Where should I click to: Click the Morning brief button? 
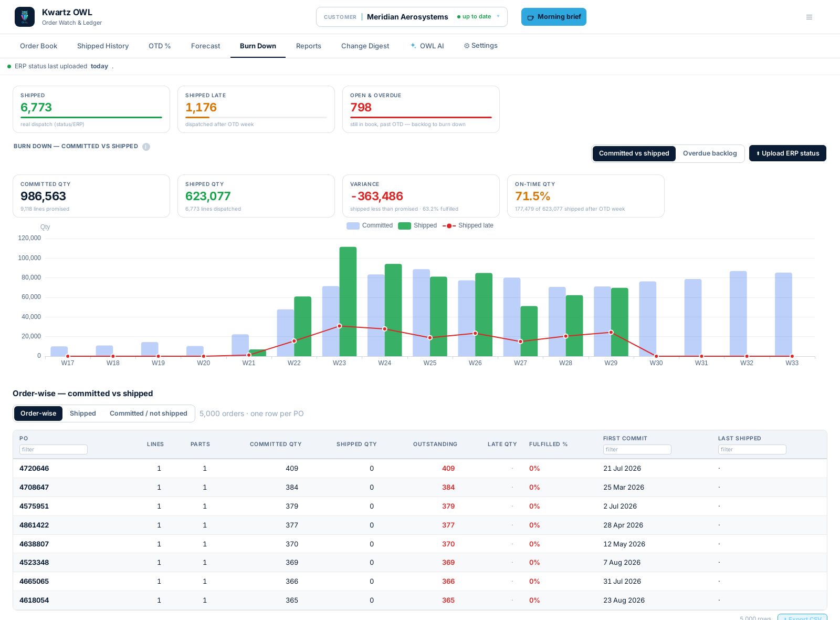pyautogui.click(x=554, y=17)
